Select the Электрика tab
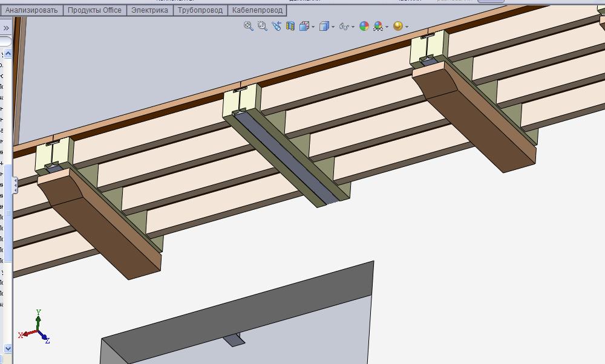The height and width of the screenshot is (364, 605). [149, 10]
